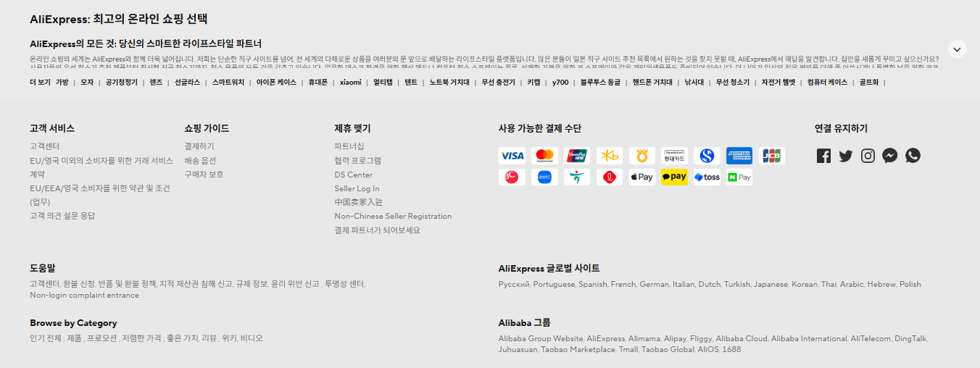Switch to the Spanish site
The height and width of the screenshot is (368, 980).
(x=592, y=284)
